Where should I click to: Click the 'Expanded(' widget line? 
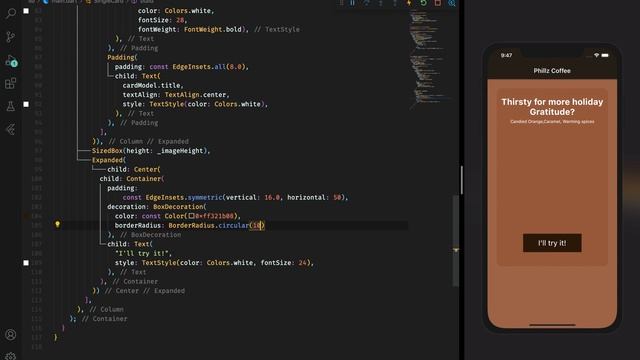tap(109, 160)
